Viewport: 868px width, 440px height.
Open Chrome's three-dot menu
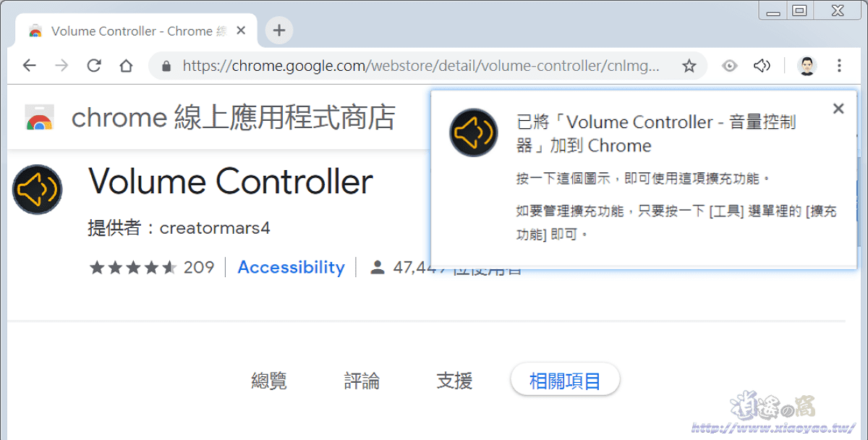click(839, 66)
